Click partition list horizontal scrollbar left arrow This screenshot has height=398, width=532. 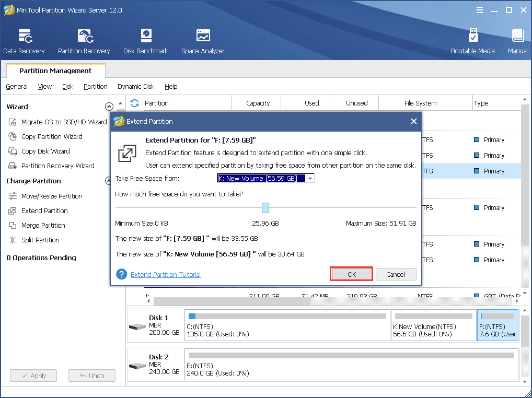148,301
